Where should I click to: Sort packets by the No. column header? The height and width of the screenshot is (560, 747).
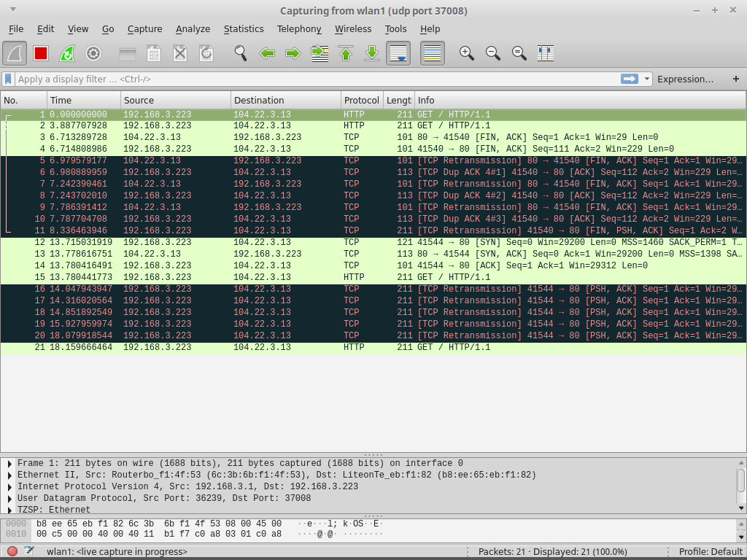(24, 101)
